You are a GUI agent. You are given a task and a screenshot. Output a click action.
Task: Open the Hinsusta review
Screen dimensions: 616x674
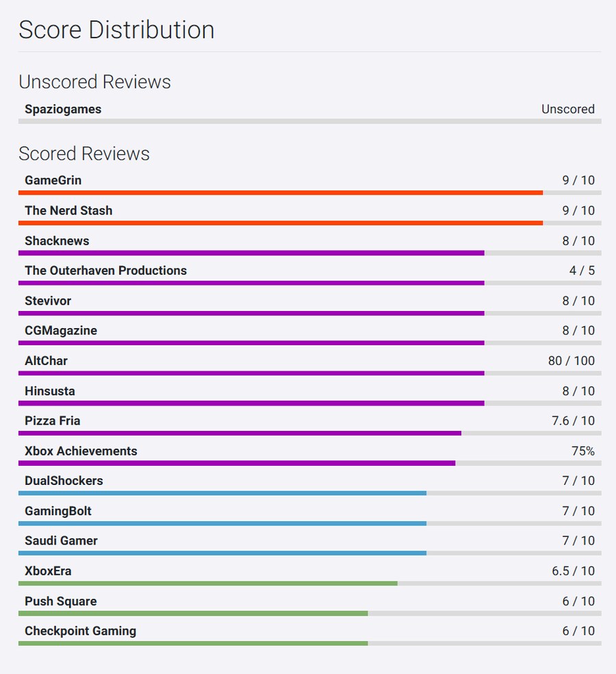[x=50, y=390]
